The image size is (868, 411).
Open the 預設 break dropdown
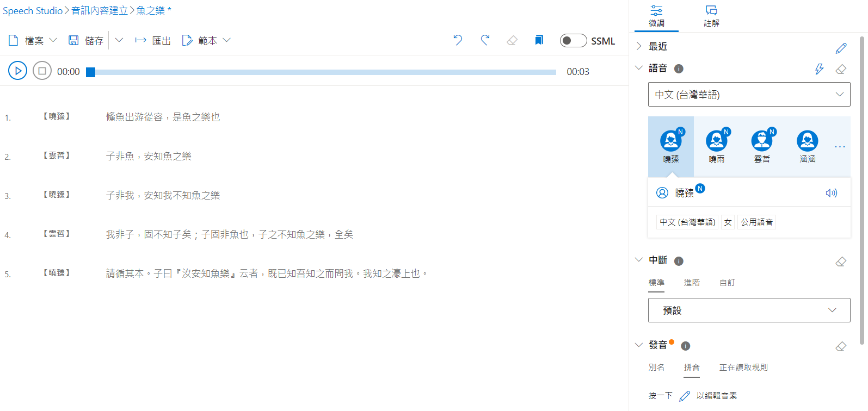click(x=749, y=310)
